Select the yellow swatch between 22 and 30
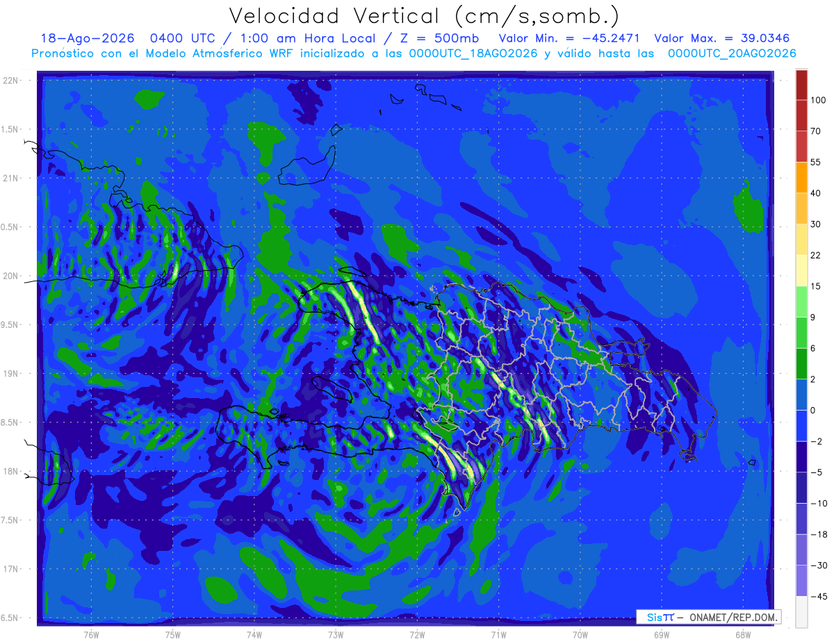The height and width of the screenshot is (644, 834). click(801, 239)
